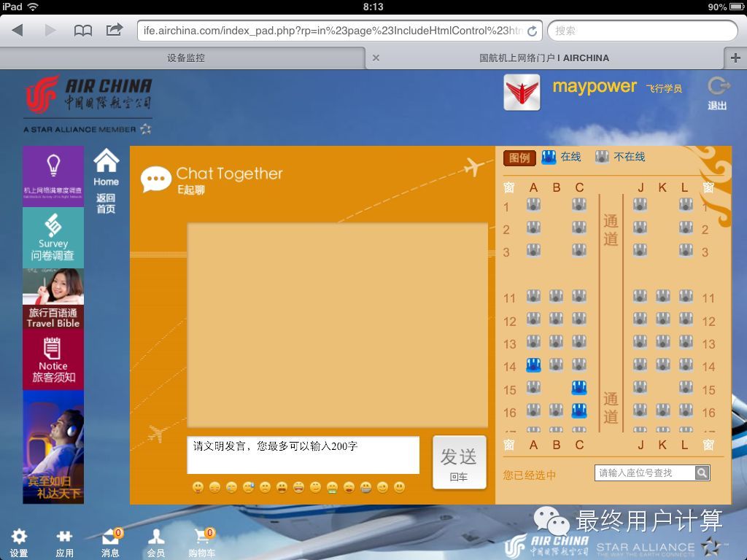Image resolution: width=747 pixels, height=560 pixels.
Task: Select offline seat 1L
Action: pyautogui.click(x=686, y=205)
